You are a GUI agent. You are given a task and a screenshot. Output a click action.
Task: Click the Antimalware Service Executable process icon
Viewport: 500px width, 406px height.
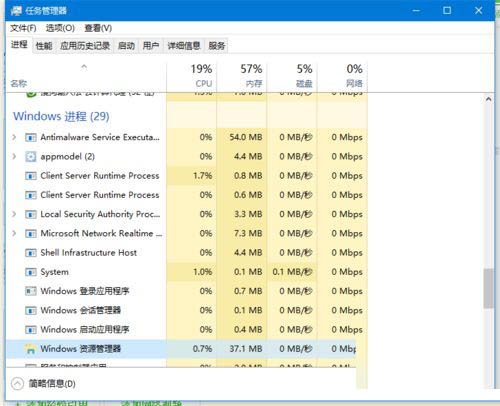[x=31, y=137]
